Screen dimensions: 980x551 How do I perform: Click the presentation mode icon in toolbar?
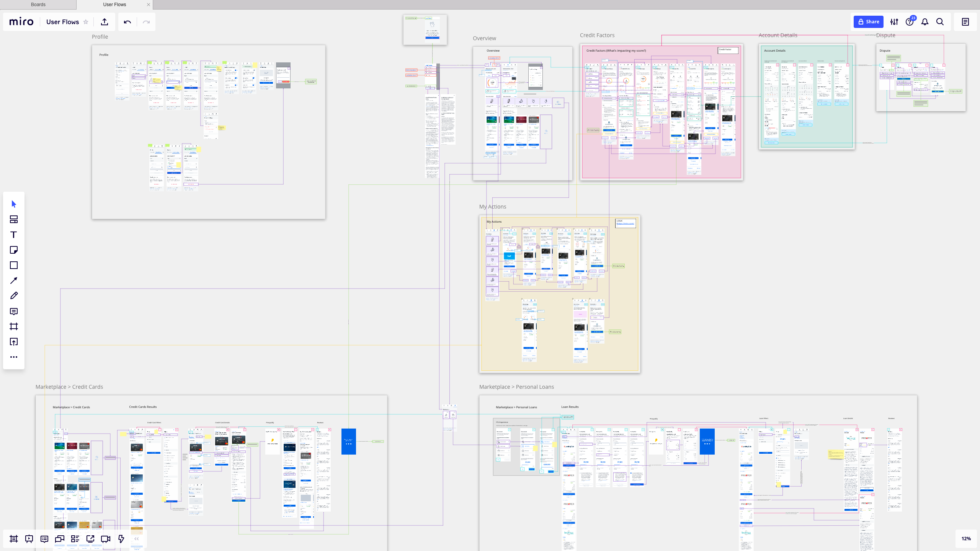[29, 538]
